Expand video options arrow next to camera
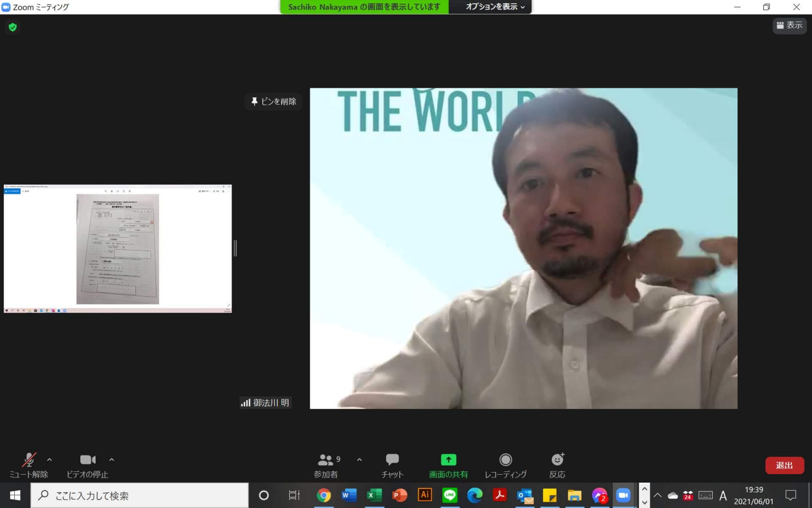The width and height of the screenshot is (812, 508). [112, 460]
